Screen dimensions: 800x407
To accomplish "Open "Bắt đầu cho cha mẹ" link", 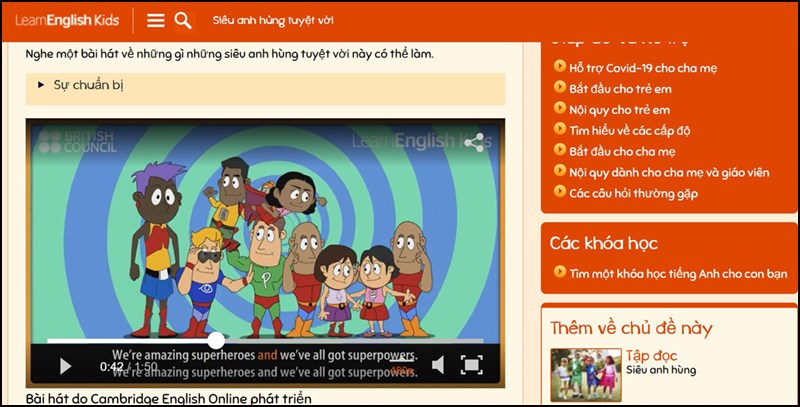I will point(622,151).
